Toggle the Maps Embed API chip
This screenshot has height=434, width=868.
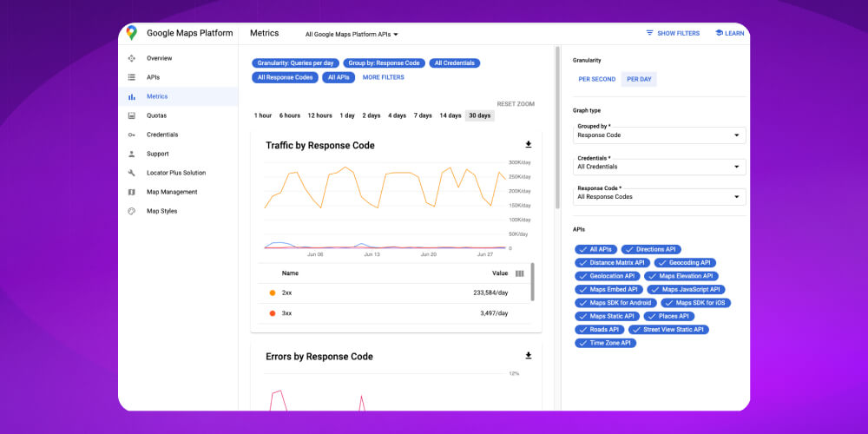609,290
